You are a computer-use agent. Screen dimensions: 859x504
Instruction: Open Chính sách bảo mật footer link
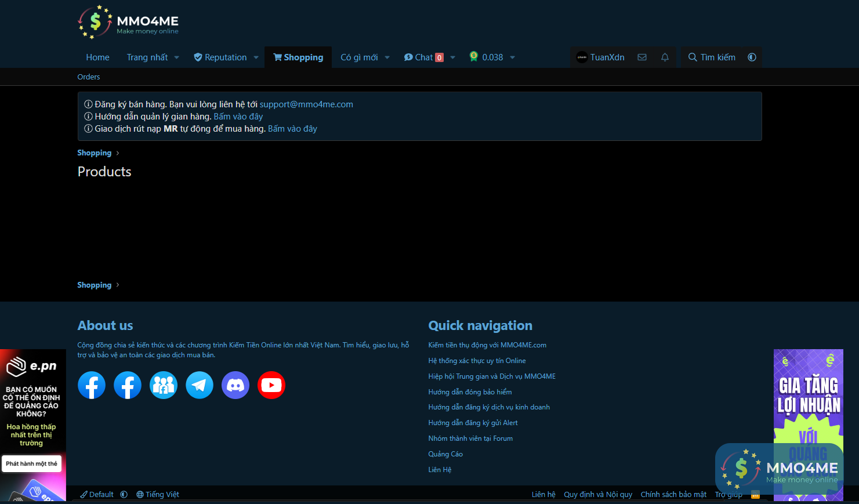673,495
